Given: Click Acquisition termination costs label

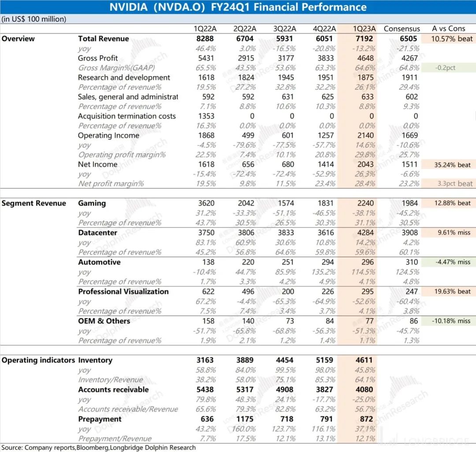Looking at the screenshot, I should click(127, 116).
